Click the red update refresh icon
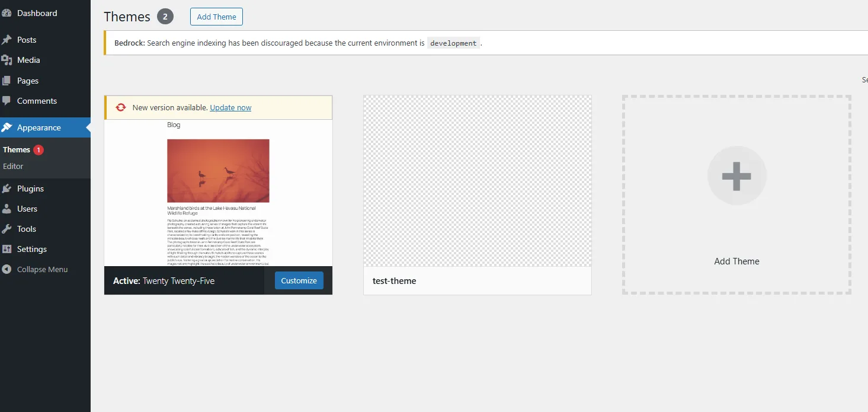 (121, 107)
